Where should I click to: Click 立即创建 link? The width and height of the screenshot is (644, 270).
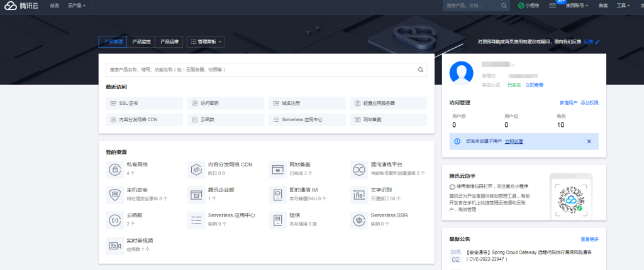tap(514, 141)
